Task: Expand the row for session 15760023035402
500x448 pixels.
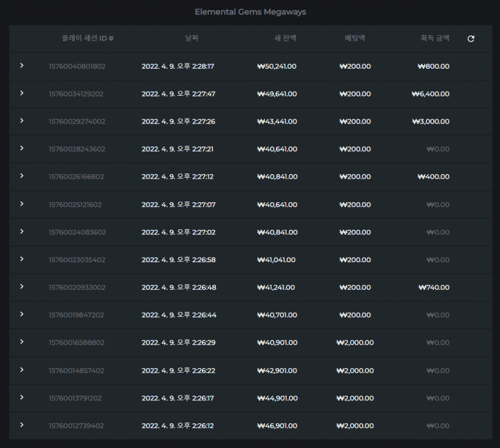Action: click(22, 259)
